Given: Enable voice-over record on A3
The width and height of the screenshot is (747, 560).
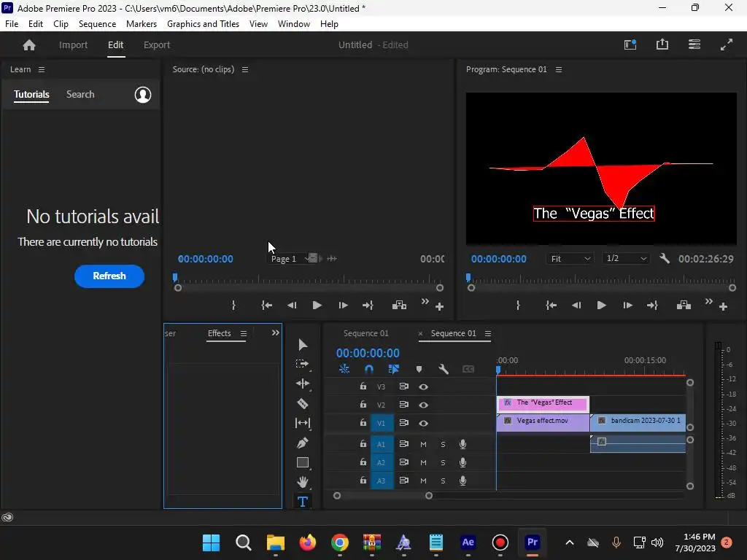Looking at the screenshot, I should 462,481.
